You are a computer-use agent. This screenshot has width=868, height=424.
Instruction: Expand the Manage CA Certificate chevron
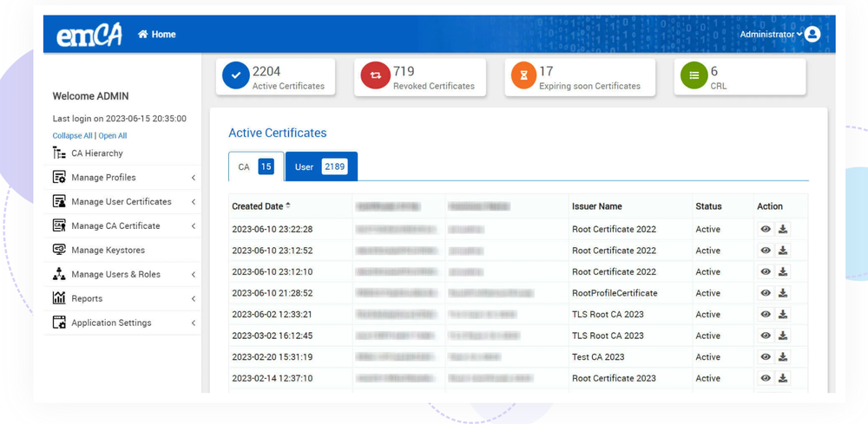(194, 225)
